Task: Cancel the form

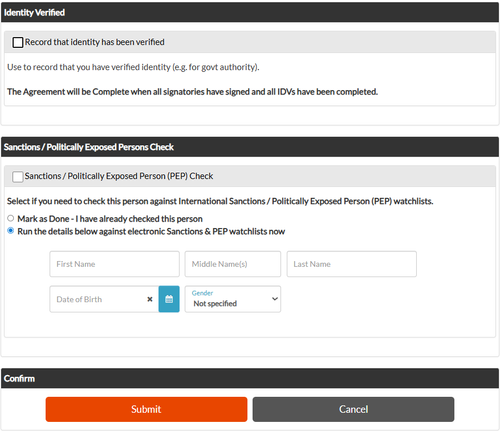Action: tap(353, 409)
